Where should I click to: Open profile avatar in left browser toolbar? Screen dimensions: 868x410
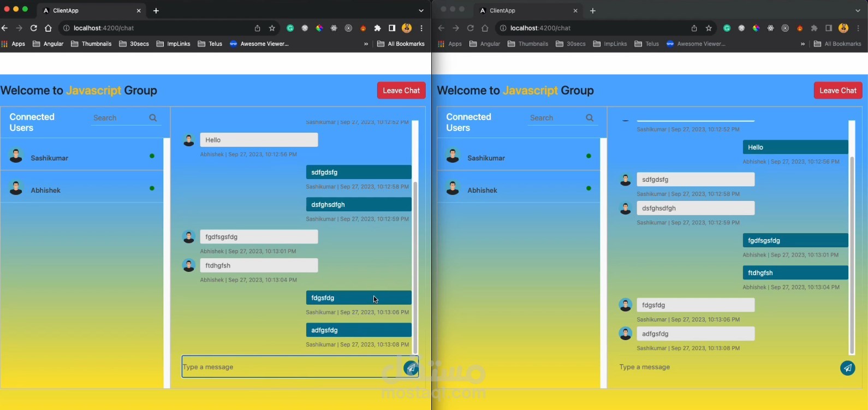(x=407, y=28)
